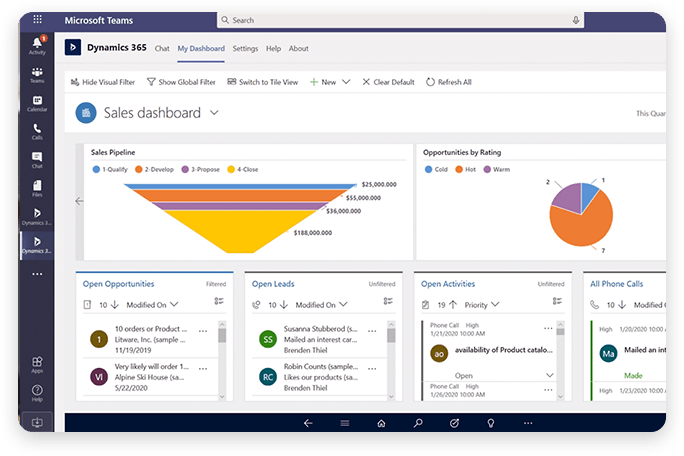
Task: Click the Clear Default button
Action: click(388, 82)
